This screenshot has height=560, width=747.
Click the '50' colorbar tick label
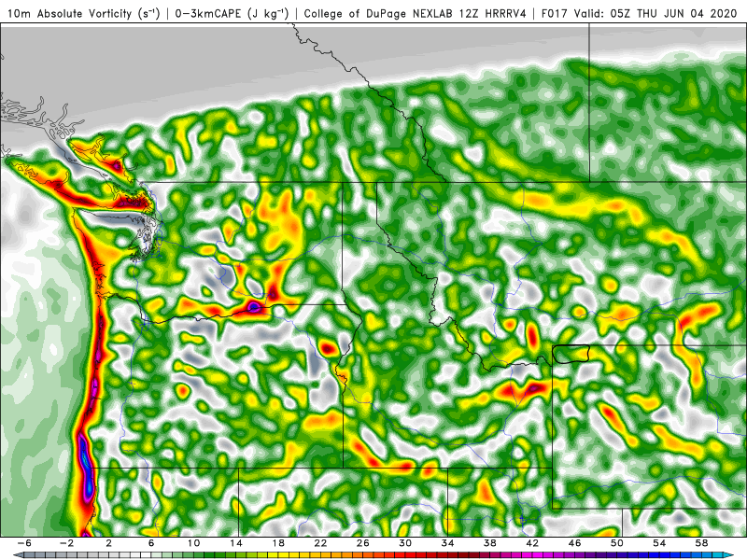pos(617,543)
